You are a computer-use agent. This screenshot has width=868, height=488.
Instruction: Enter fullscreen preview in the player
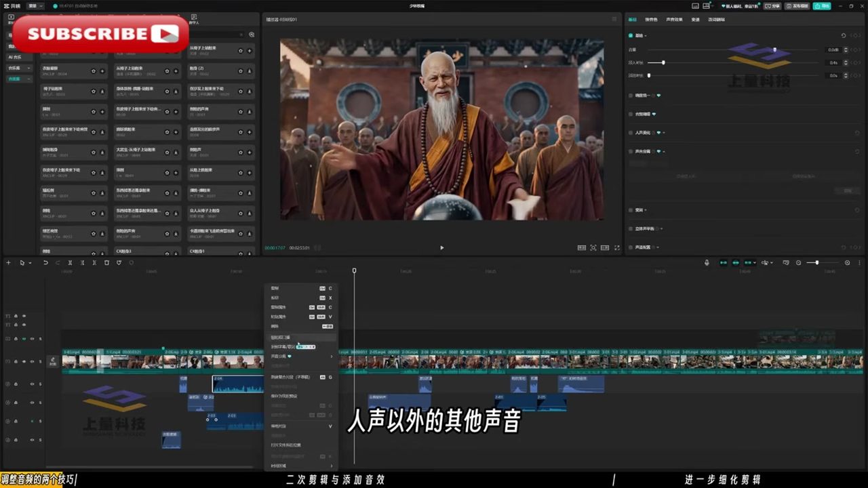pyautogui.click(x=616, y=248)
